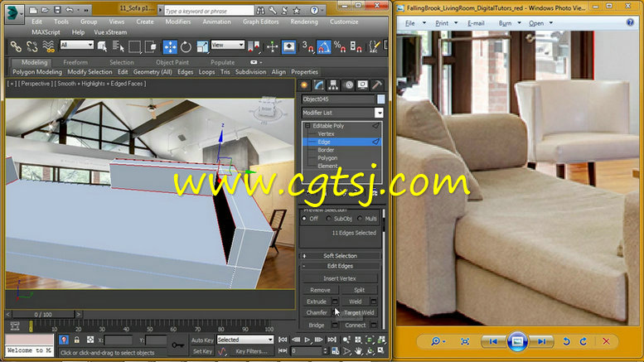Open the Hierarchy command panel tab

click(x=333, y=85)
